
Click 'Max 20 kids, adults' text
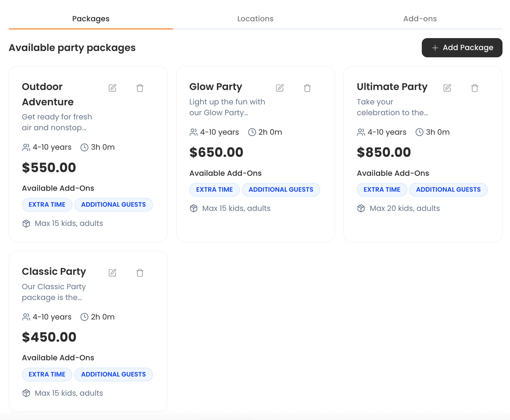pos(405,208)
